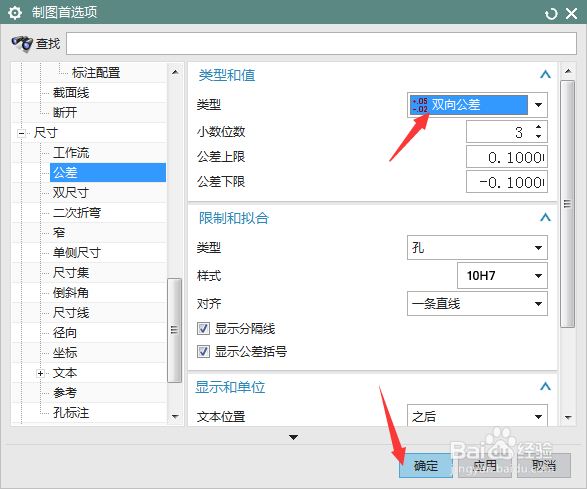Select the highlighted 公差 item
The width and height of the screenshot is (587, 489).
[x=108, y=173]
